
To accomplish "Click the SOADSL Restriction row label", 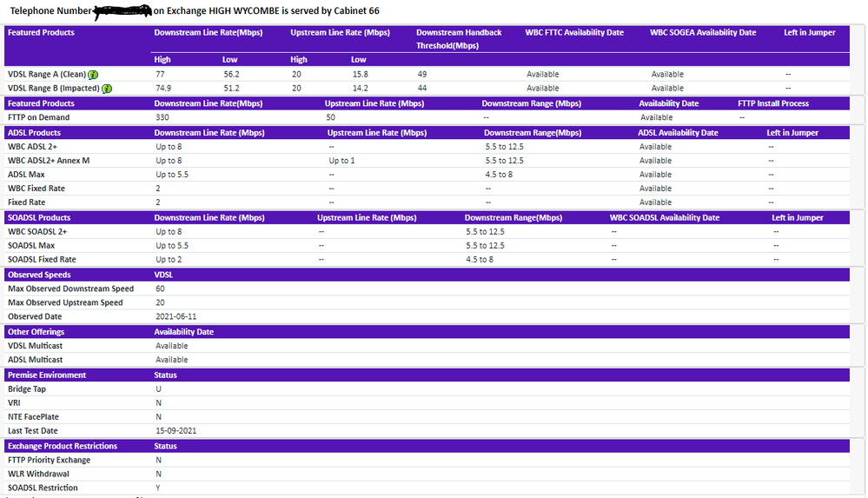I will tap(43, 488).
